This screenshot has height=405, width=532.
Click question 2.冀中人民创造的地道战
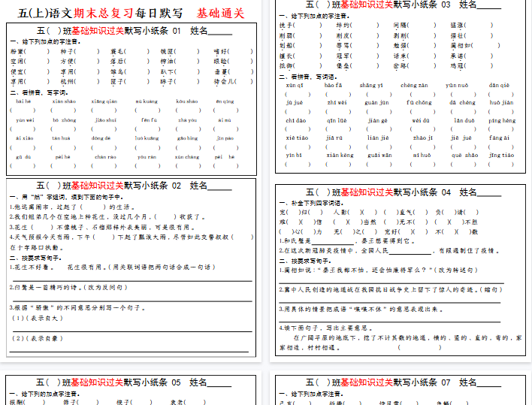point(391,290)
